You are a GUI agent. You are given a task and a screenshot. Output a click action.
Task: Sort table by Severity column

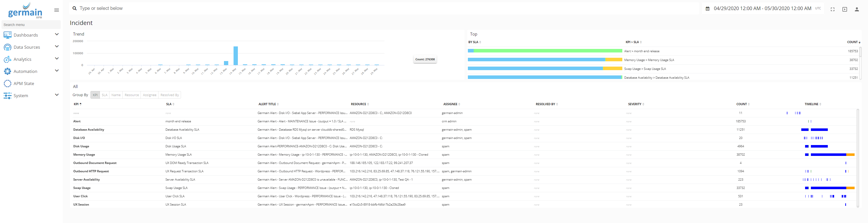pyautogui.click(x=635, y=104)
